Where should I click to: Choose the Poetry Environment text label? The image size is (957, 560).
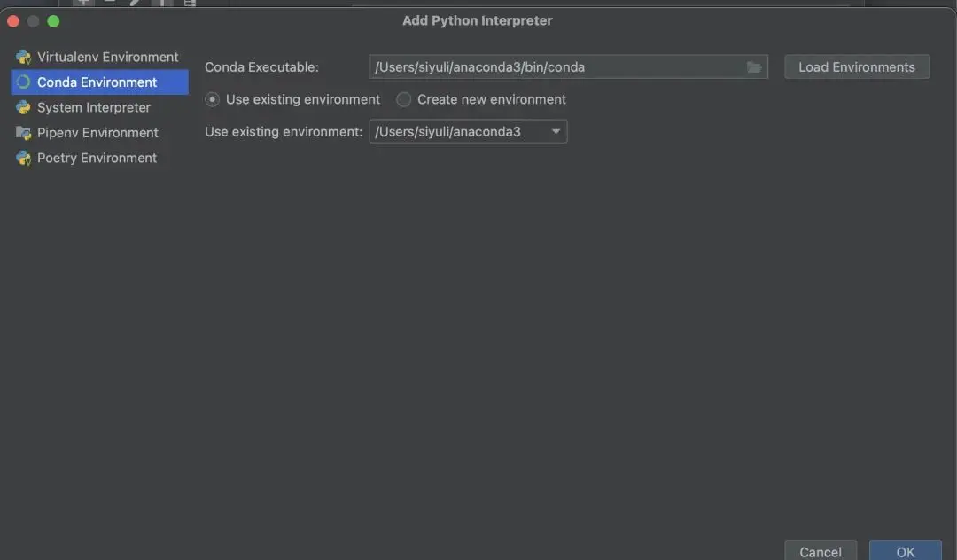tap(97, 159)
